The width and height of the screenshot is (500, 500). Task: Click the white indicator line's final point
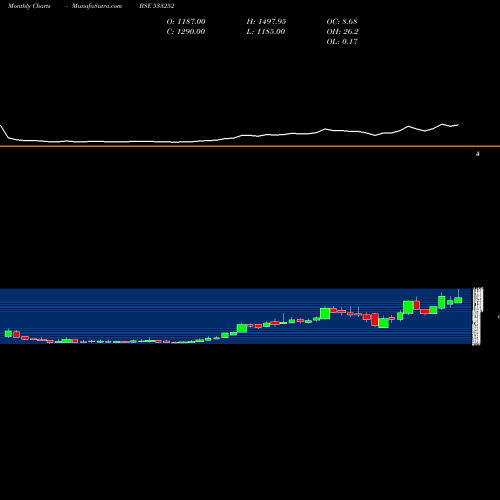click(x=458, y=125)
